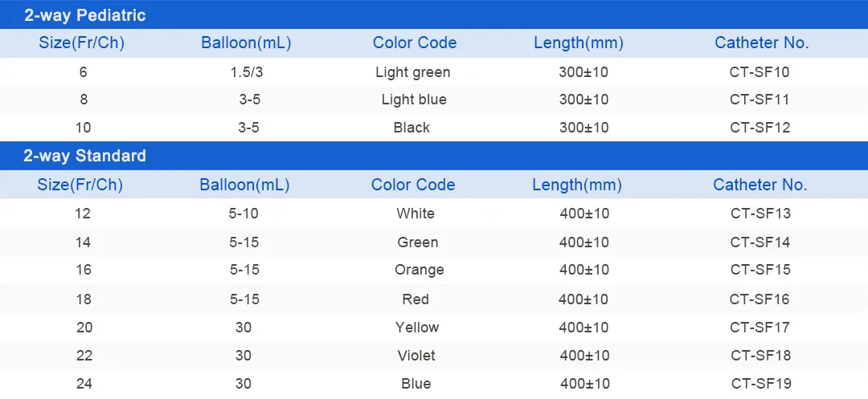The height and width of the screenshot is (399, 868).
Task: Pick catheter number CT-SF18
Action: [759, 356]
